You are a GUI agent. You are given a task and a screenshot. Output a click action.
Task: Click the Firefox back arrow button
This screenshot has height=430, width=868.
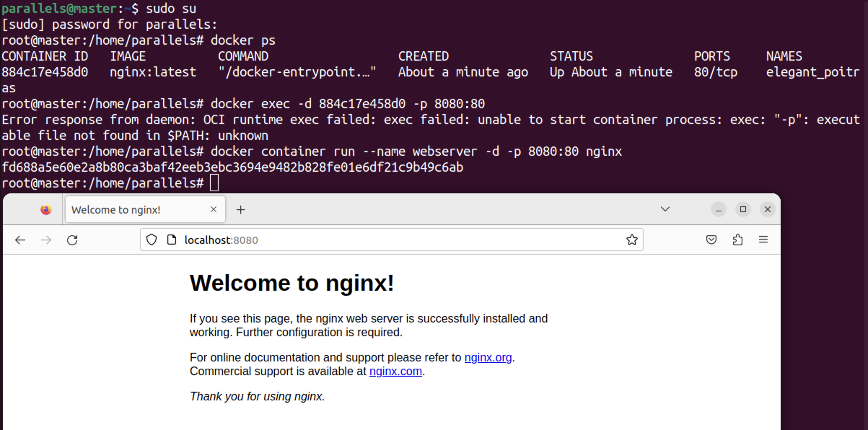(20, 240)
